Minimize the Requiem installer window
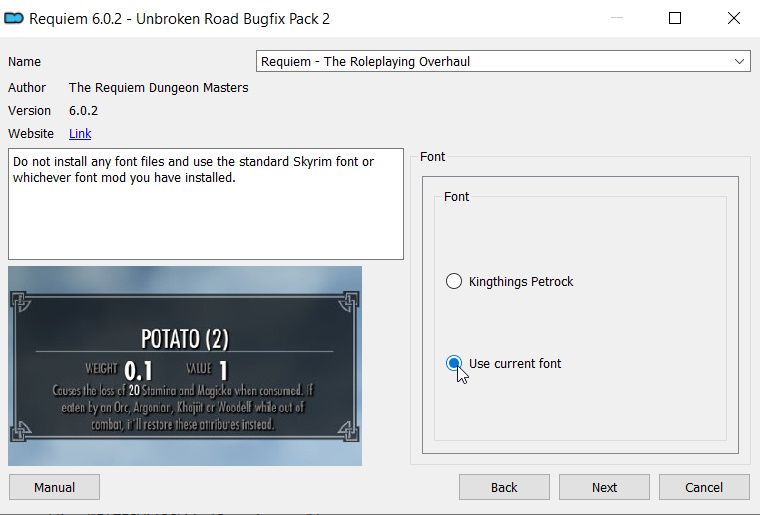The width and height of the screenshot is (760, 515). pos(617,18)
